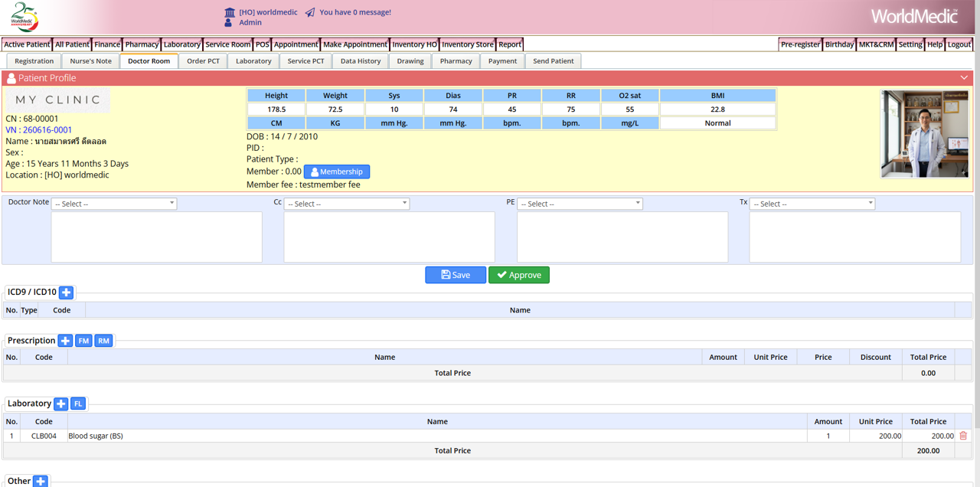This screenshot has height=487, width=980.
Task: Click inside the Cc text area
Action: [x=390, y=237]
